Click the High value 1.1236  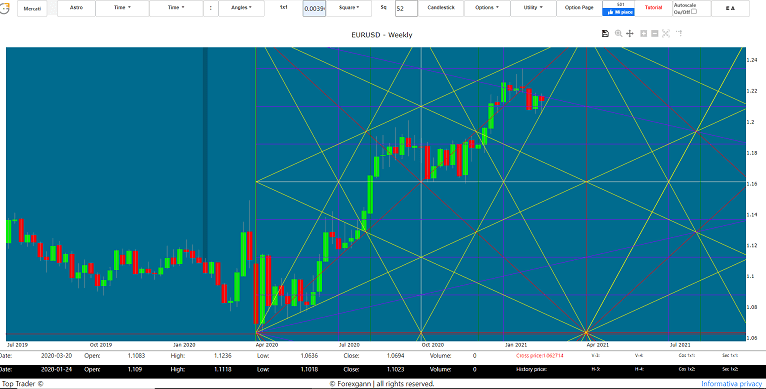point(223,356)
